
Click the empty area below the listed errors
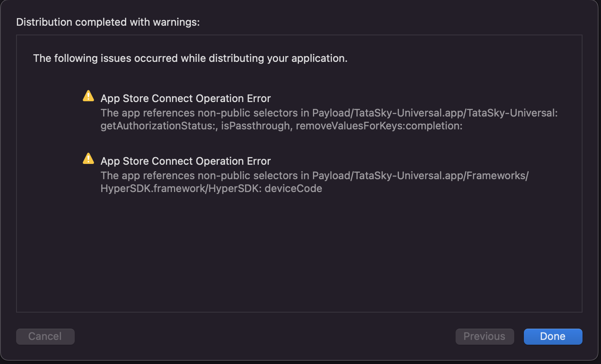click(x=299, y=253)
